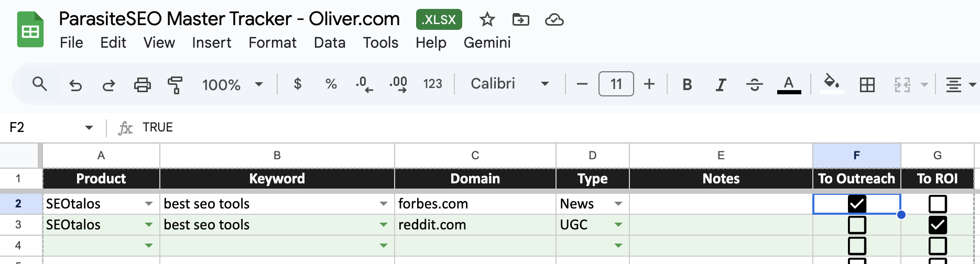This screenshot has height=264, width=980.
Task: Click the undo arrow icon
Action: point(75,84)
